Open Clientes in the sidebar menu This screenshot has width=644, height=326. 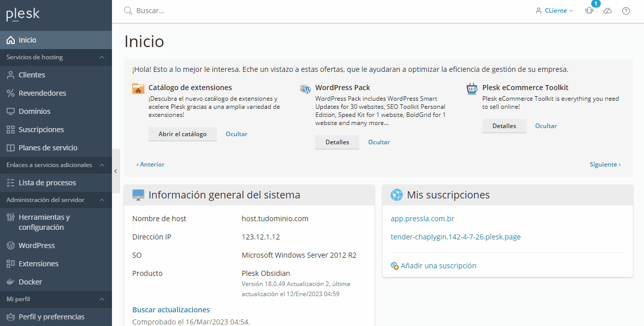[56, 75]
